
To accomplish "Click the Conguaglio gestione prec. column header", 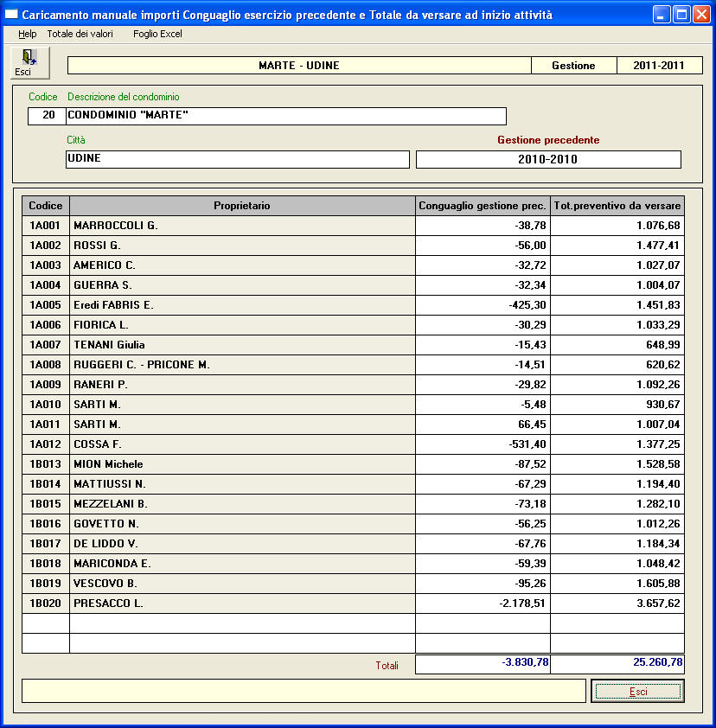I will point(483,206).
